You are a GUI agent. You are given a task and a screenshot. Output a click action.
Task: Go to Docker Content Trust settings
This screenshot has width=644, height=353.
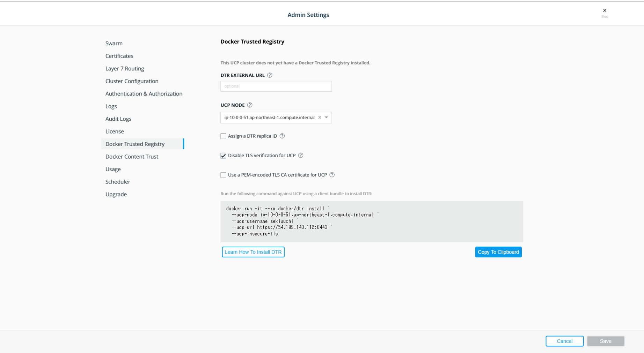pos(132,157)
